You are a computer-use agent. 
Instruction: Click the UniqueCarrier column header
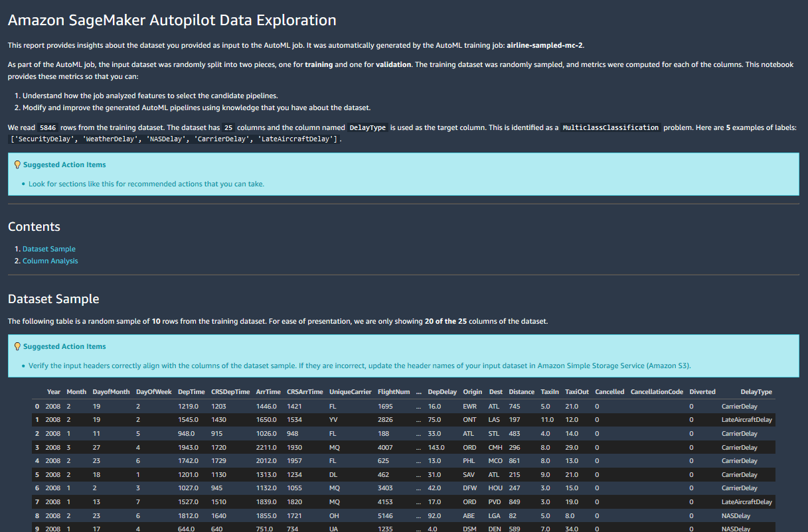point(350,391)
